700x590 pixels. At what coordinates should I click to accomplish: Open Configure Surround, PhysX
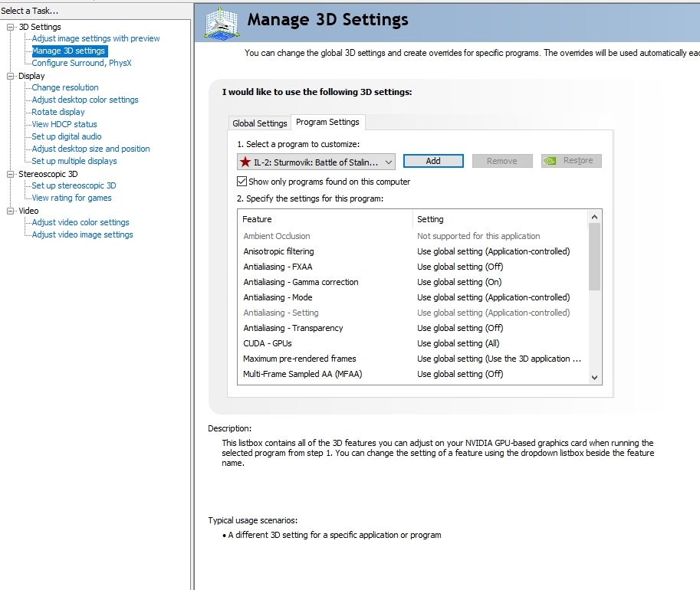[82, 63]
